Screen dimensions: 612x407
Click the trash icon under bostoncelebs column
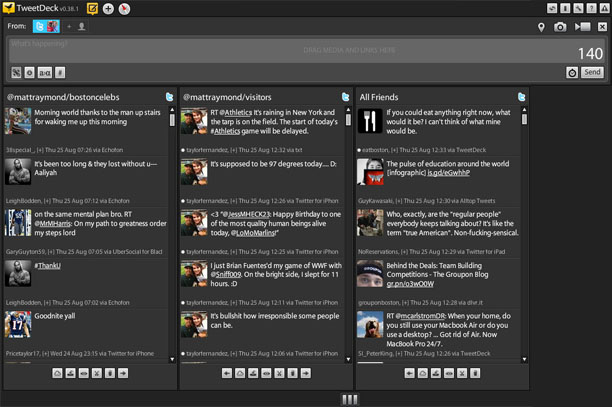tap(110, 373)
